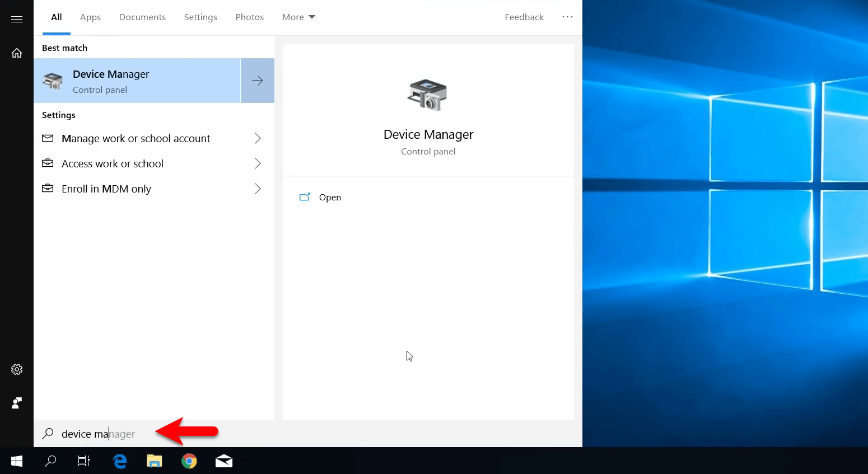The image size is (868, 474).
Task: Click the Feedback link
Action: click(x=524, y=17)
